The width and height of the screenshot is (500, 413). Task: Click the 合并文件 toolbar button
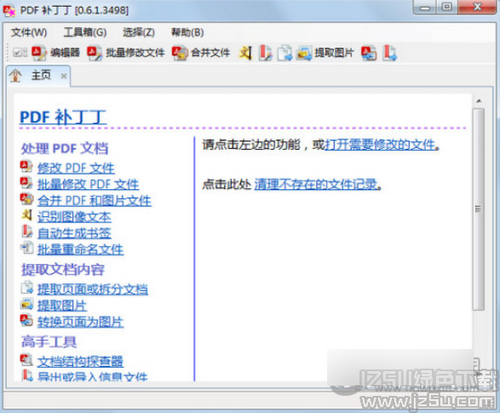click(201, 53)
